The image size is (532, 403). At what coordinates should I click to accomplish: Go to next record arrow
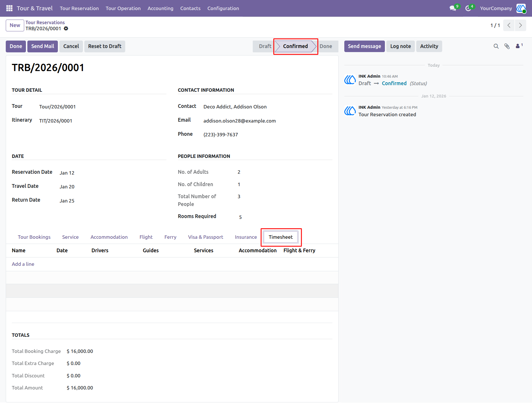[x=520, y=25]
